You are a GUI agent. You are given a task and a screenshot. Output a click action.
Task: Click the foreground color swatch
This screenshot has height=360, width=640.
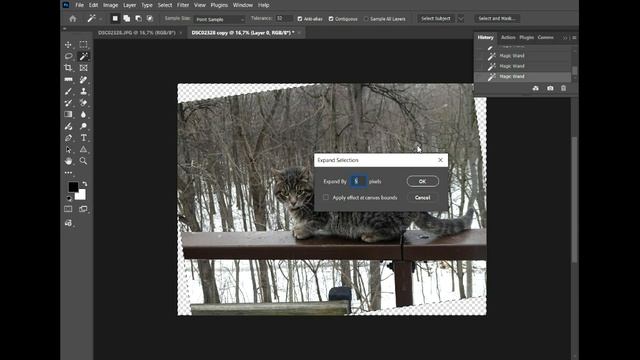(73, 187)
